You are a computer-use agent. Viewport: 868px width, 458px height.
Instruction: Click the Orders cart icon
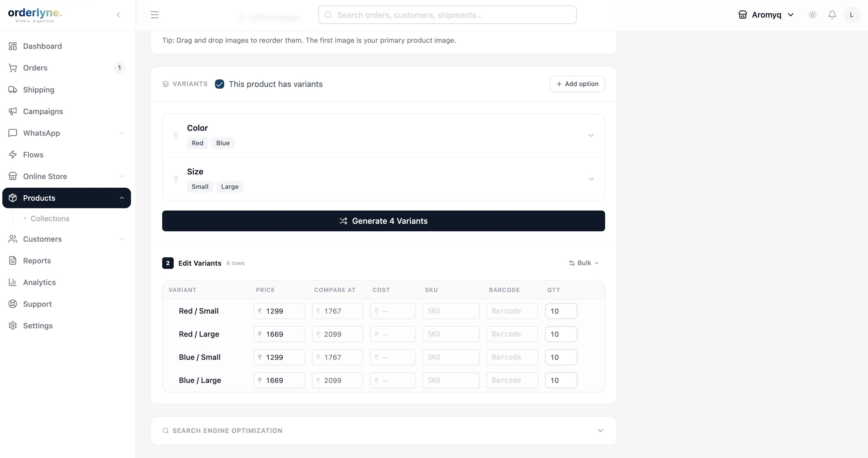pyautogui.click(x=13, y=68)
